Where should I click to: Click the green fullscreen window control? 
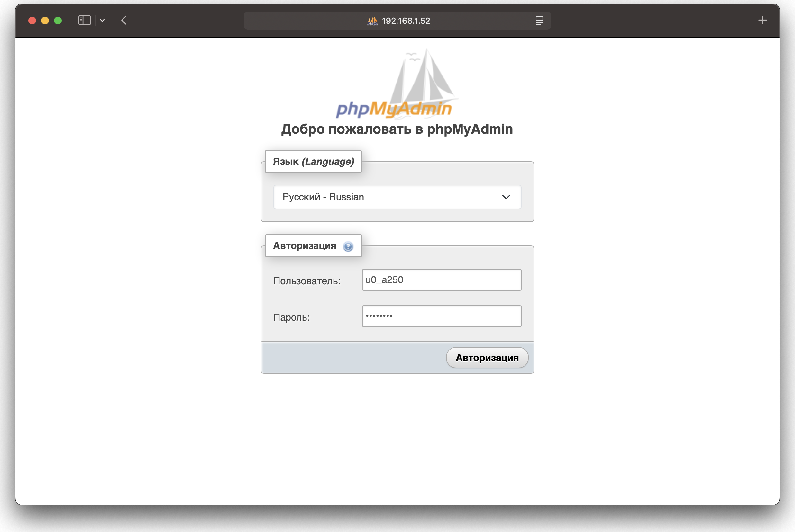coord(58,20)
